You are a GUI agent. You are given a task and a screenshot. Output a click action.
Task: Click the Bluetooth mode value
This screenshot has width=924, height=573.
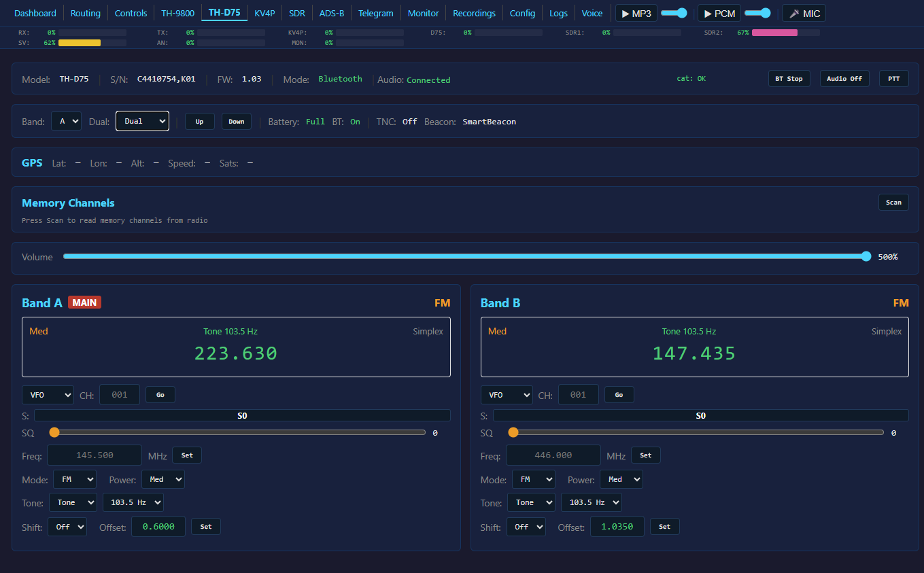341,79
